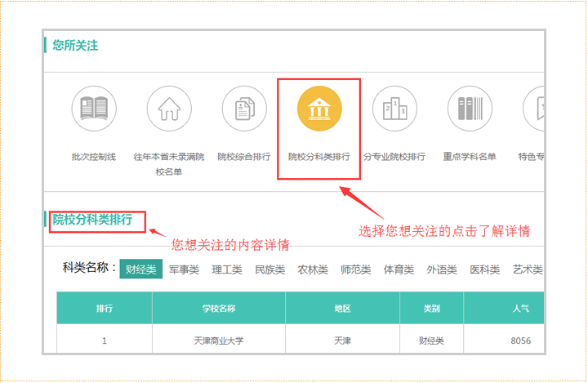Click the 批次控制线 label
Screen dimensions: 588x383
pos(94,157)
